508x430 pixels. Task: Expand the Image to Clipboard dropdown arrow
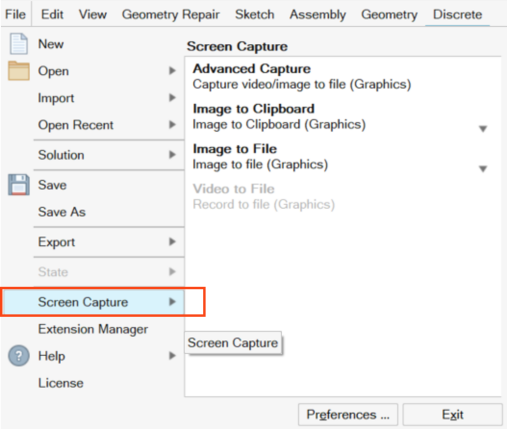[x=483, y=129]
